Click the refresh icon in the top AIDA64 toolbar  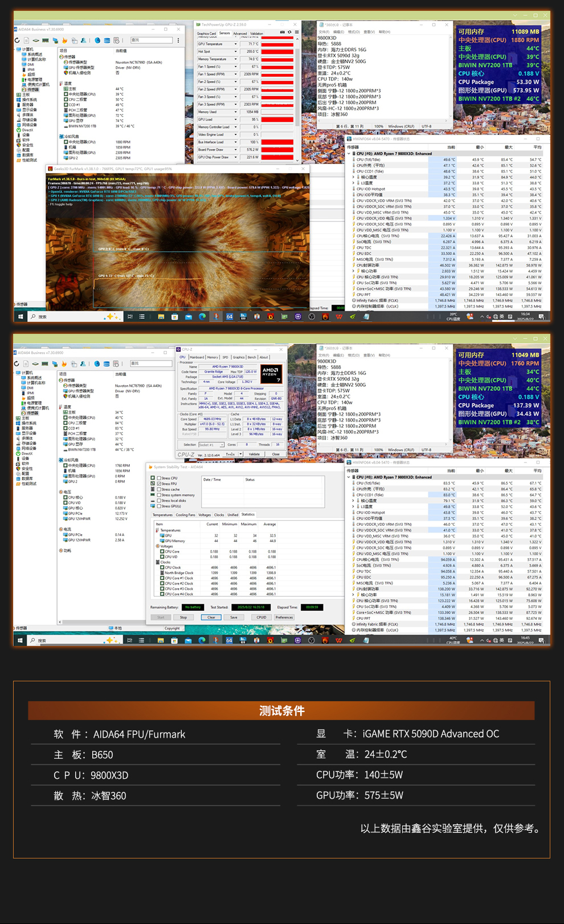click(x=17, y=40)
